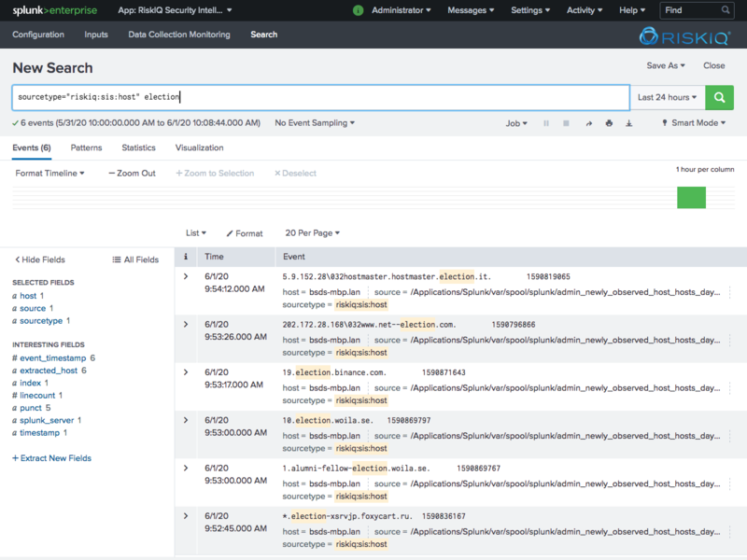Export the search results
The width and height of the screenshot is (747, 560).
(628, 123)
